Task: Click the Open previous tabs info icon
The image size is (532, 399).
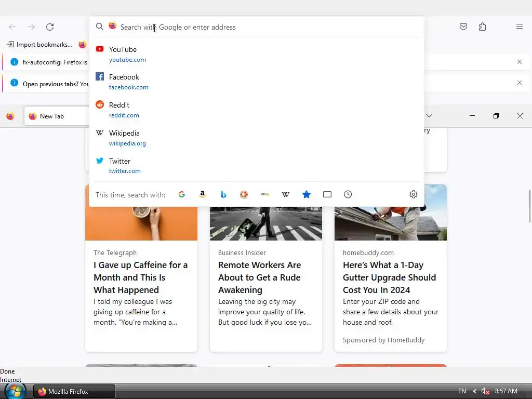Action: 14,83
